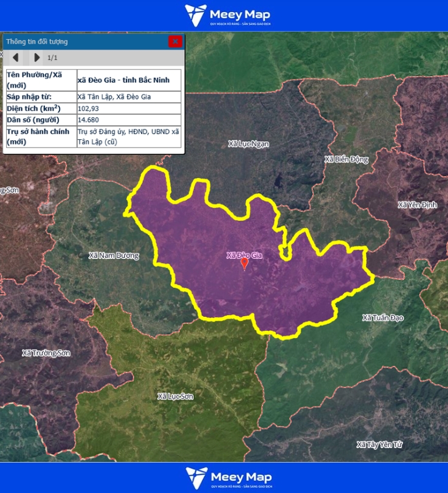
Task: Click the 1/1 page indicator
Action: 53,58
